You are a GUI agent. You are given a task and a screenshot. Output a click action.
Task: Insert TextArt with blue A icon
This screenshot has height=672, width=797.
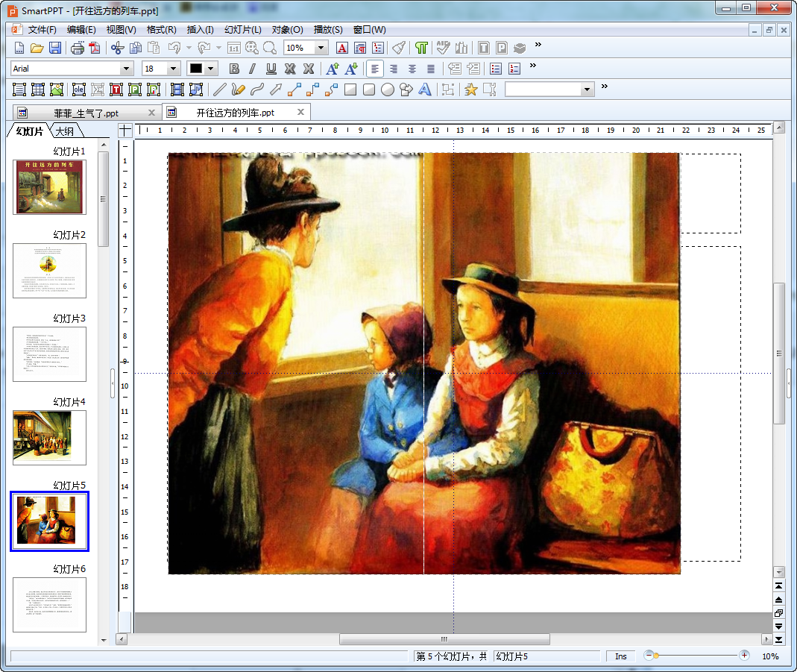coord(424,90)
